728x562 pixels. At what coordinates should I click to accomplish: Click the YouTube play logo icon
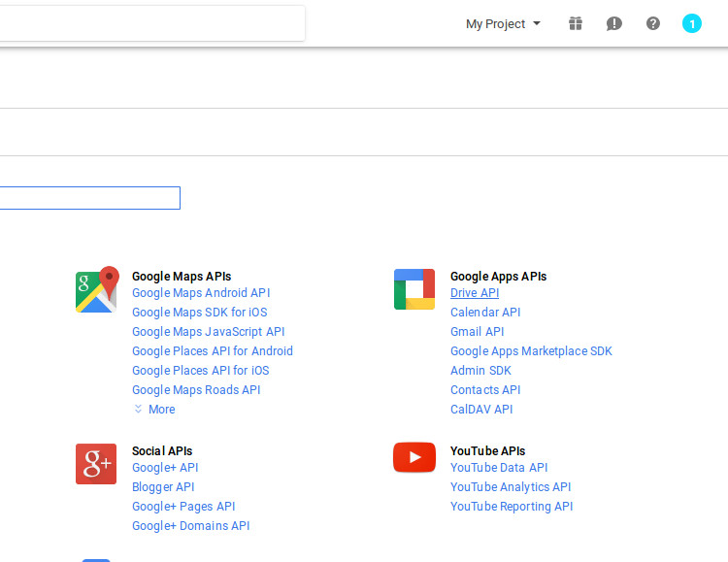tap(414, 457)
